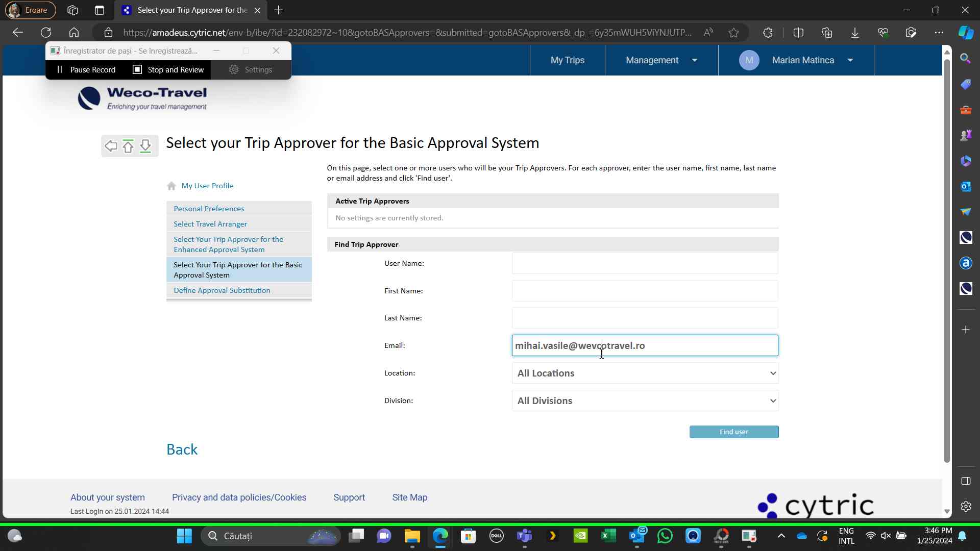Open Excel from taskbar
This screenshot has height=551, width=980.
pyautogui.click(x=608, y=536)
